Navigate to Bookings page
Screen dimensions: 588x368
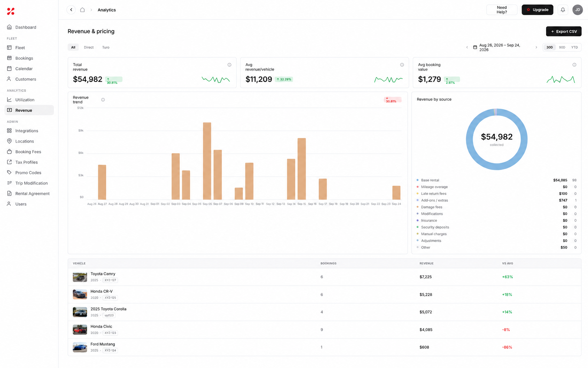(x=29, y=58)
